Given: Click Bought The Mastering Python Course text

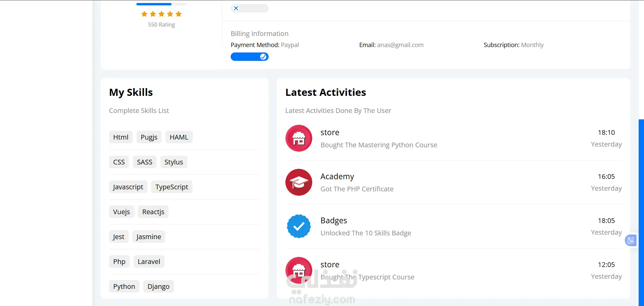Looking at the screenshot, I should tap(379, 145).
